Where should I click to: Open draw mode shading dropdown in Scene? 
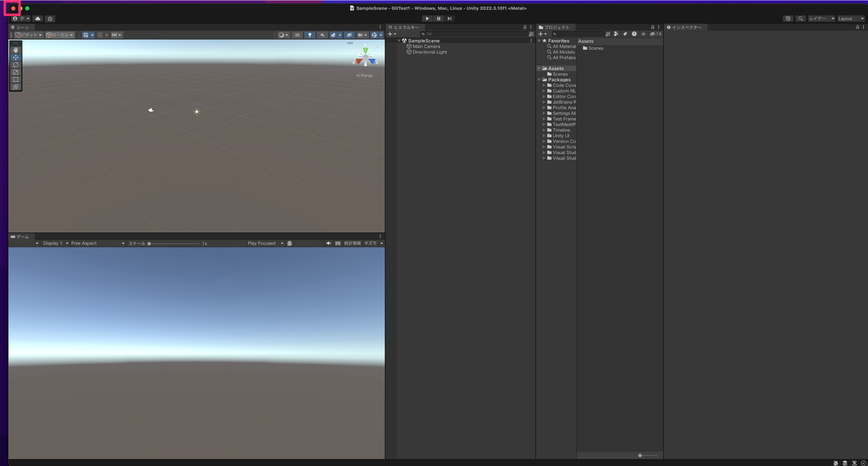284,35
